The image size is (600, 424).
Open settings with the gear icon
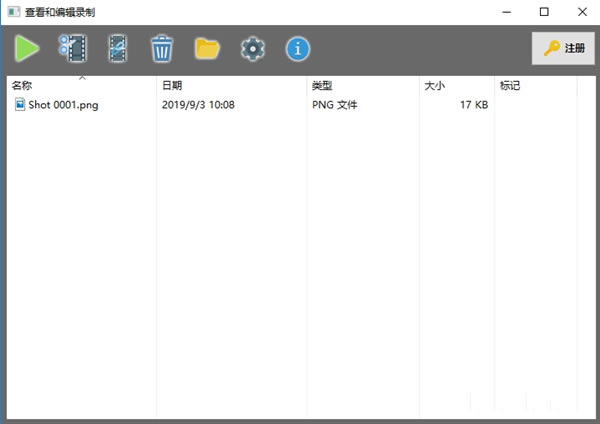click(252, 48)
